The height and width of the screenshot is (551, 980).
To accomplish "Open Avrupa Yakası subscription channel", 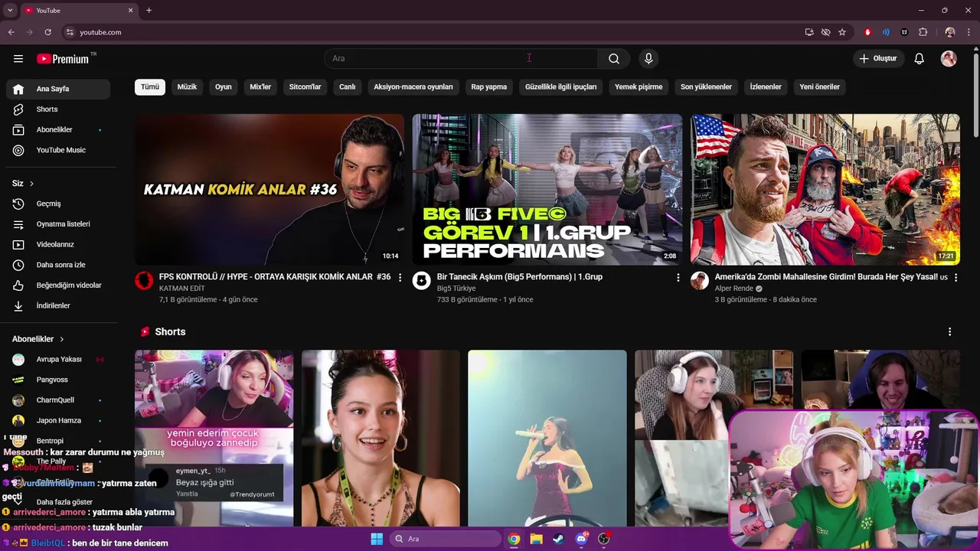I will click(58, 360).
